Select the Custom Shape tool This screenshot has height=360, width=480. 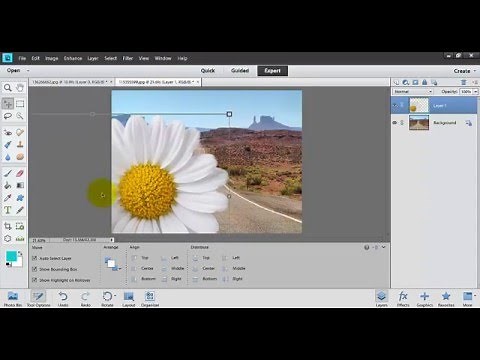click(20, 198)
